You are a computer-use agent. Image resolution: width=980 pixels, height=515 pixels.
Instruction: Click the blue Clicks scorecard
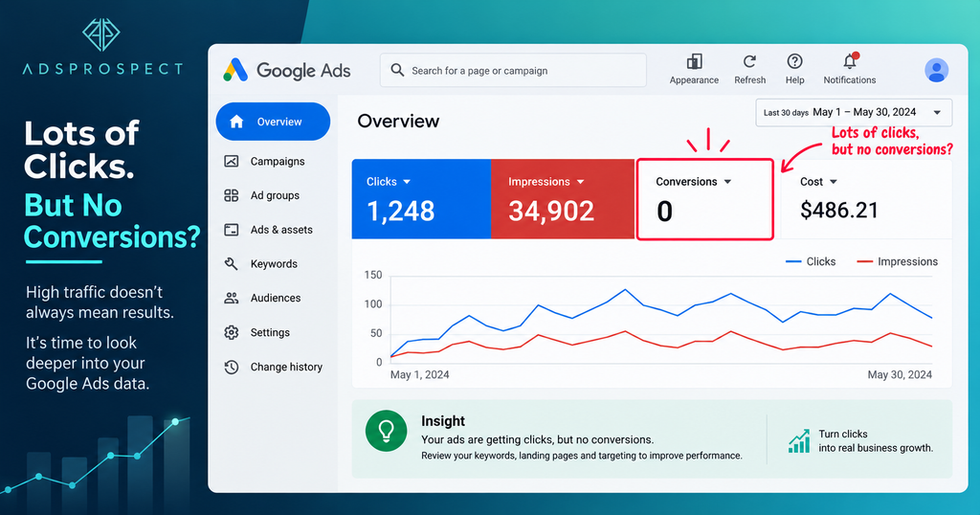tap(421, 199)
